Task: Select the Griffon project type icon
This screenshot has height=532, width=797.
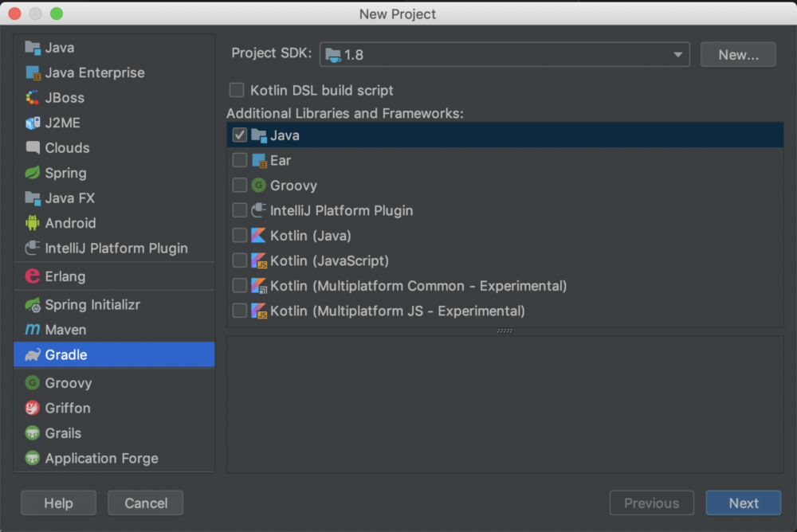Action: coord(33,408)
